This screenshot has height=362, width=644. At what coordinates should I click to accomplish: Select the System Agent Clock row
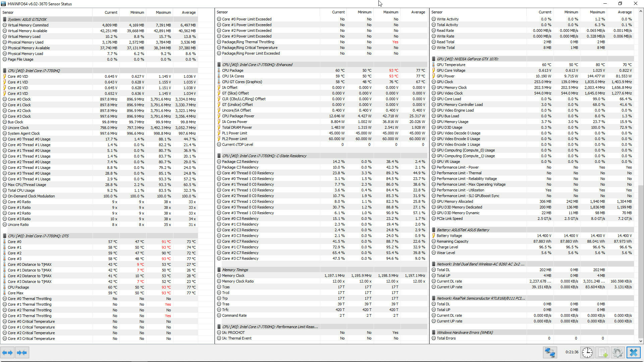point(100,133)
